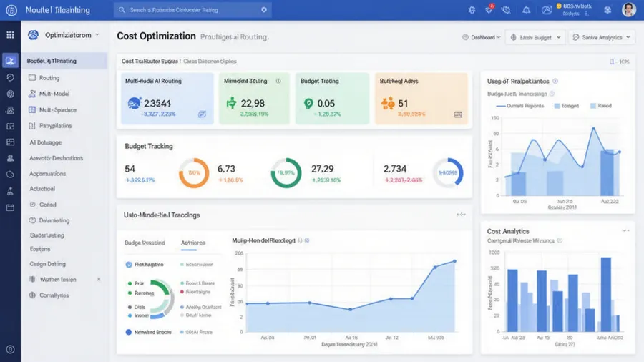The height and width of the screenshot is (362, 644).
Task: Click the gear icon beside the user avatar
Action: [x=608, y=10]
